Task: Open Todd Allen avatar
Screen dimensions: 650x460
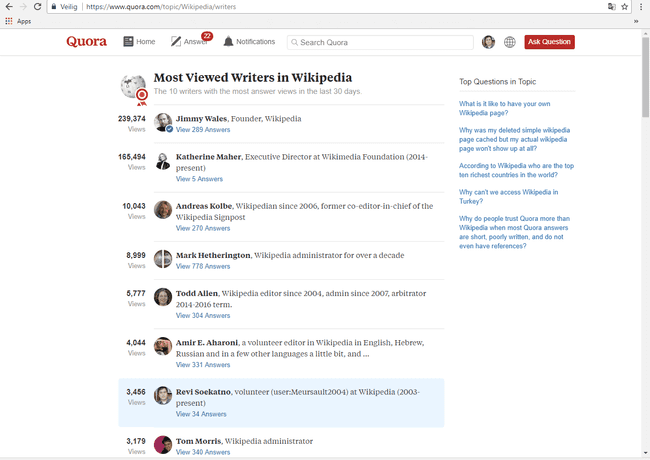Action: point(163,297)
